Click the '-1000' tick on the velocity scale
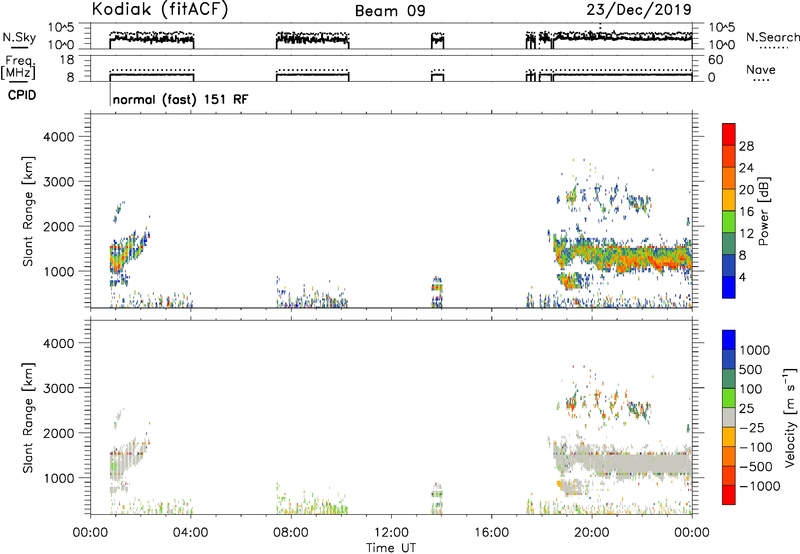The width and height of the screenshot is (800, 554). 760,486
